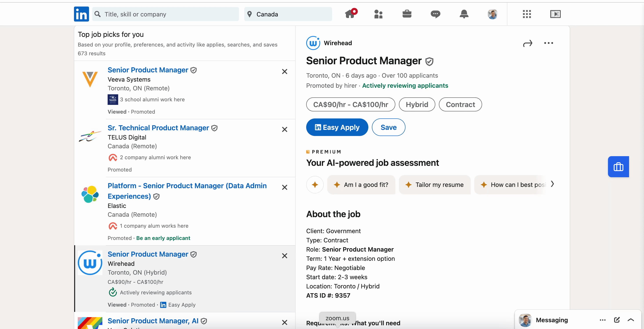Screen dimensions: 644x329
Task: Click "Be an early applicant" text
Action: coord(163,238)
